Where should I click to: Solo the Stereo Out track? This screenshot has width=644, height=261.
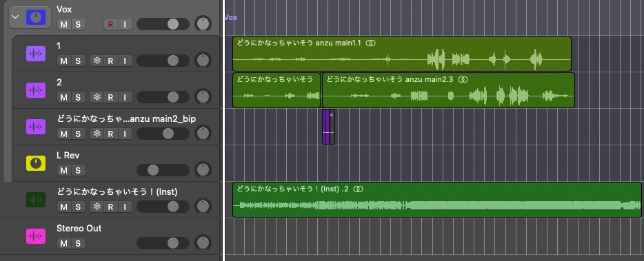[x=78, y=243]
